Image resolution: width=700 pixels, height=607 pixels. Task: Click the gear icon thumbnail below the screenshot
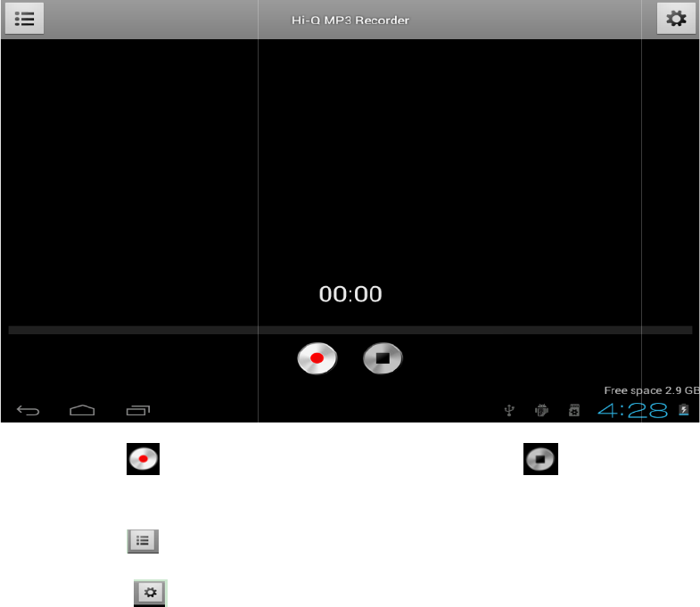151,593
